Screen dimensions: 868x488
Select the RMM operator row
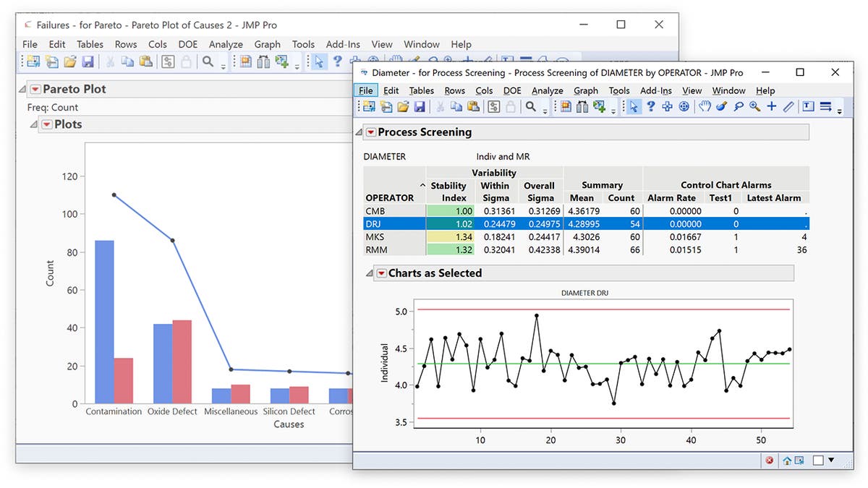pyautogui.click(x=586, y=250)
